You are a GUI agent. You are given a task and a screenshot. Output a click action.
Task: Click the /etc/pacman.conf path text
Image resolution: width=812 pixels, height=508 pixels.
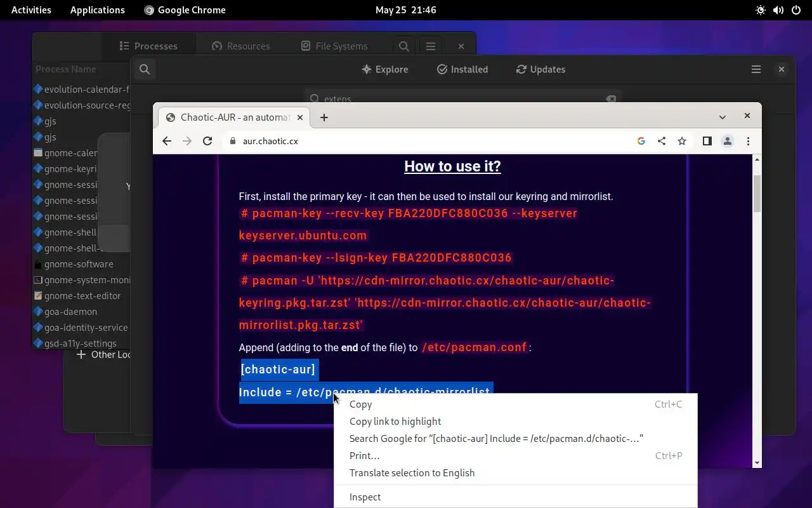(475, 347)
